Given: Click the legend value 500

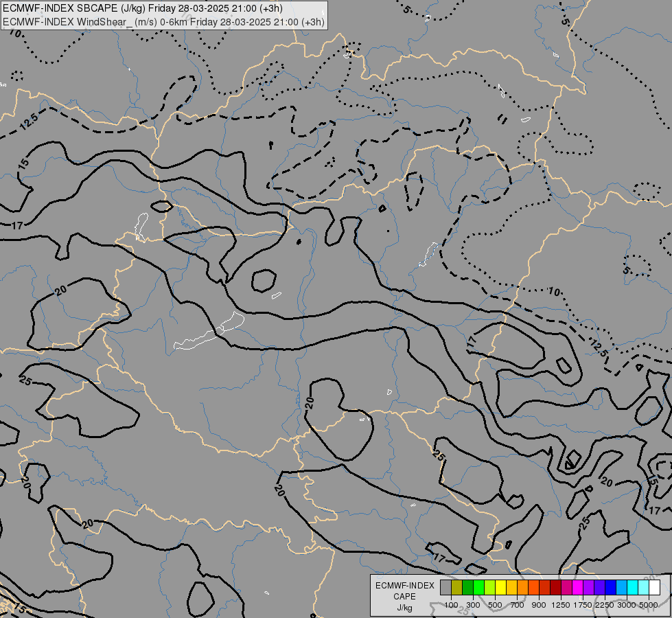Looking at the screenshot, I should pyautogui.click(x=495, y=605).
